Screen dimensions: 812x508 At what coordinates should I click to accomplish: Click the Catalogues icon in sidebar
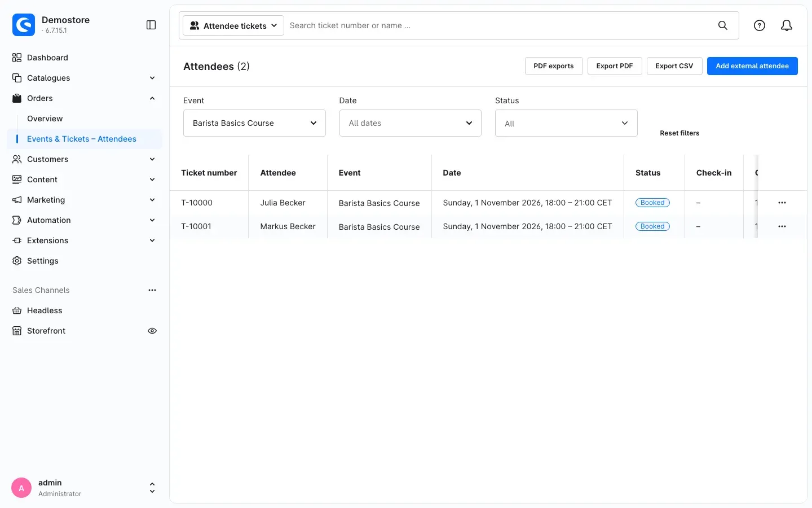[17, 78]
